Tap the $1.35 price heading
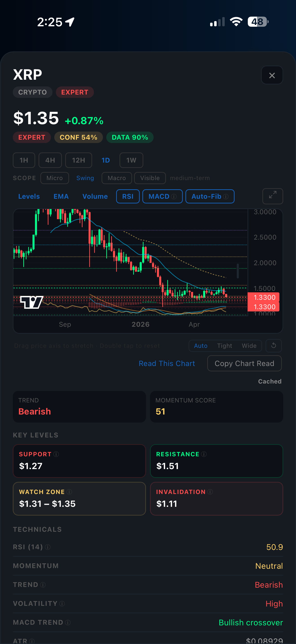 click(36, 118)
